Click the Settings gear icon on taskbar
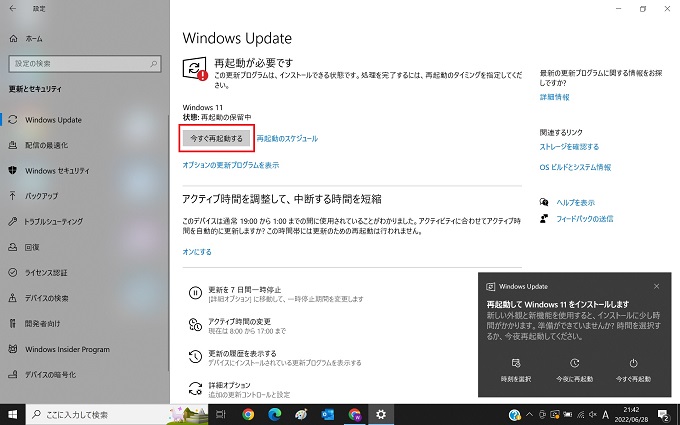The width and height of the screenshot is (680, 425). [x=381, y=415]
